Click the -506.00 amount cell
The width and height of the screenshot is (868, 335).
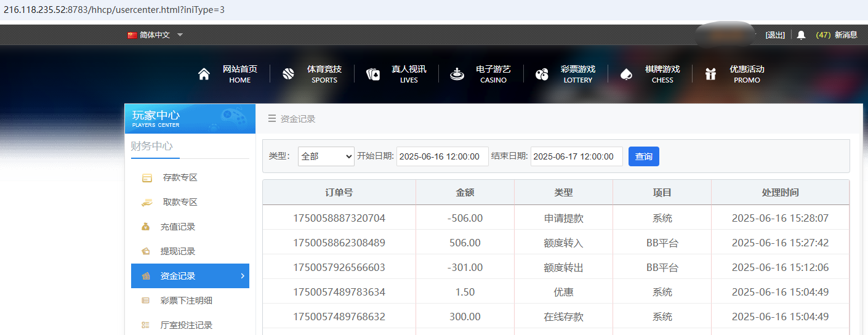click(x=465, y=218)
